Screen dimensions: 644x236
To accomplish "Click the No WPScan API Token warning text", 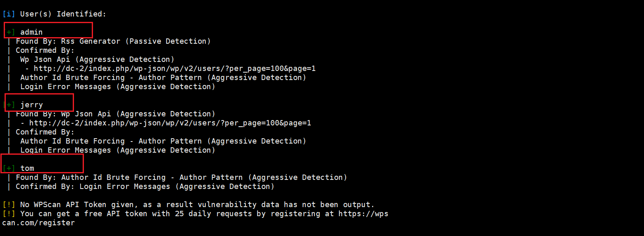I will 197,205.
